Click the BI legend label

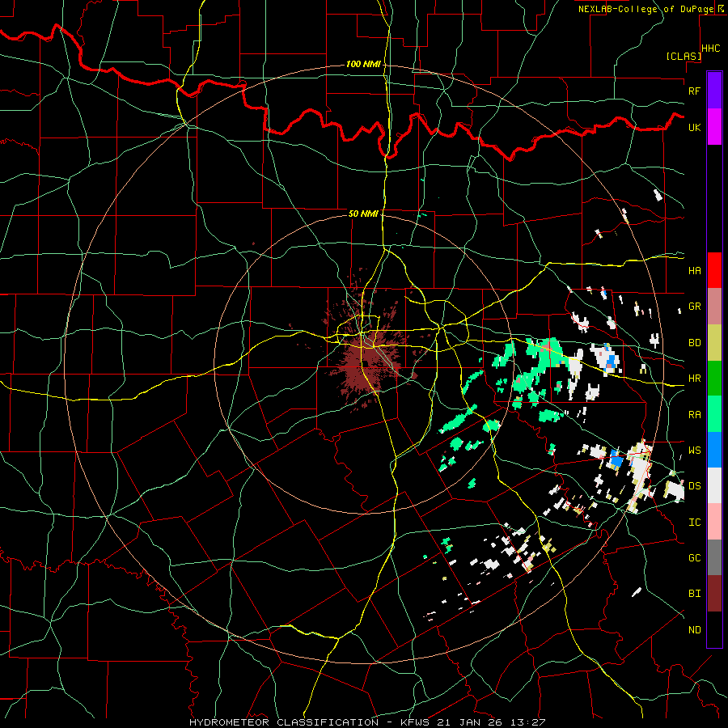pyautogui.click(x=694, y=594)
